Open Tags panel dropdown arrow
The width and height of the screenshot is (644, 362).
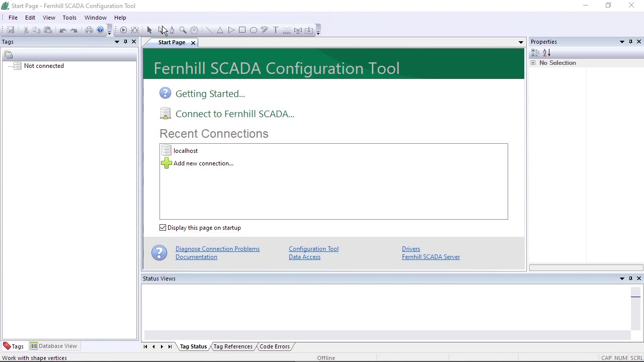117,42
